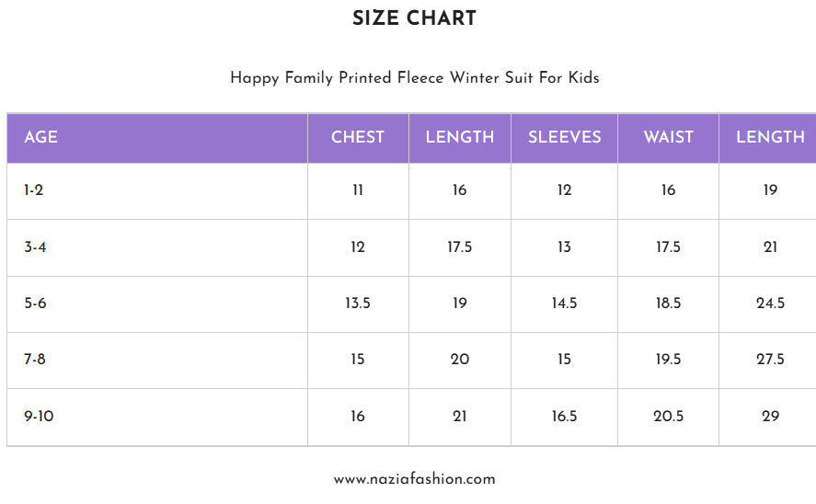Screen dimensions: 816x504
Task: Click the 7-8 age row label
Action: click(x=35, y=360)
